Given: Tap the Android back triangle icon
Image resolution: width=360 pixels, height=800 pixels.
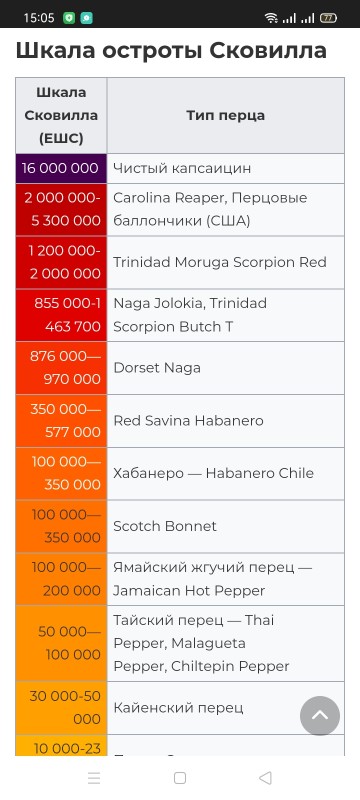Looking at the screenshot, I should coord(265,778).
